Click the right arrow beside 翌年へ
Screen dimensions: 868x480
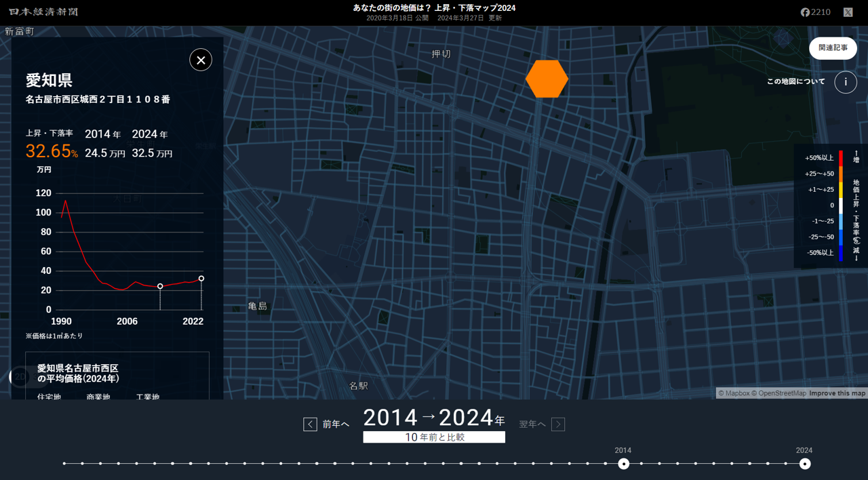558,424
